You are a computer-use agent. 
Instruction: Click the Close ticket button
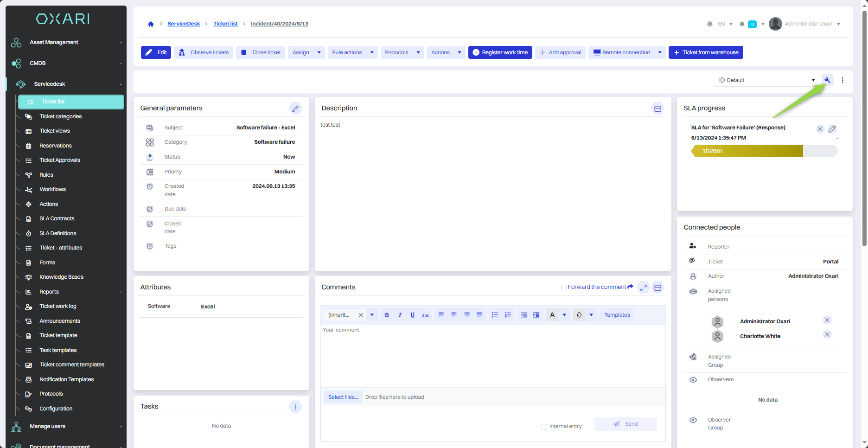click(x=261, y=52)
